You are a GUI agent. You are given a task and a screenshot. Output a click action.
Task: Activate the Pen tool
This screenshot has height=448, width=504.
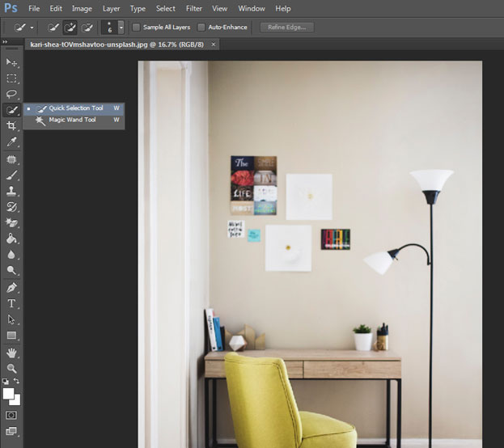(11, 287)
